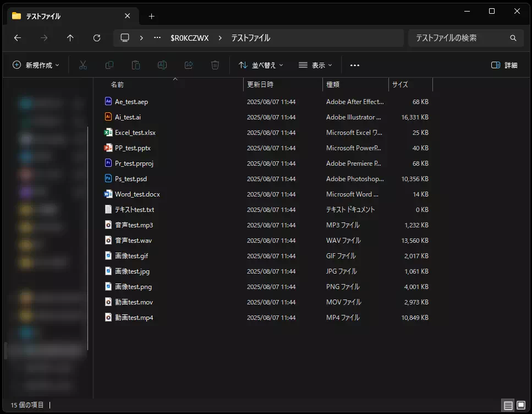Click the 10,356 KB size cell
The height and width of the screenshot is (414, 532).
point(415,178)
